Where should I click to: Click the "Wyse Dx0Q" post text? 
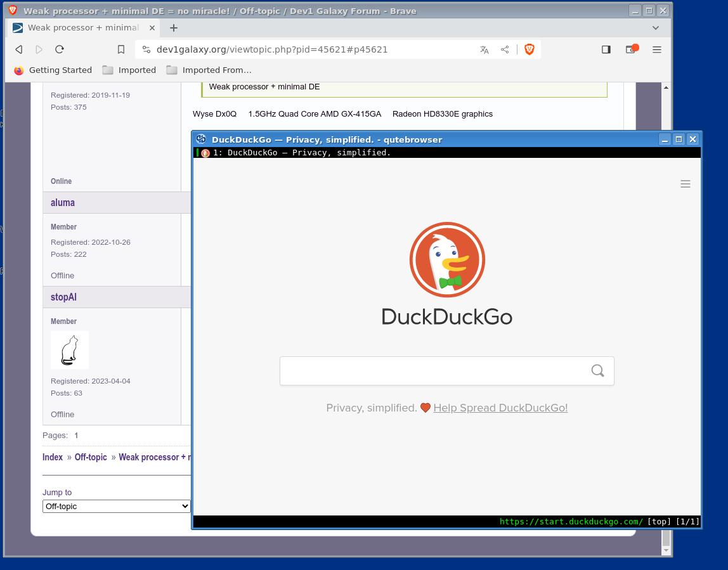214,114
